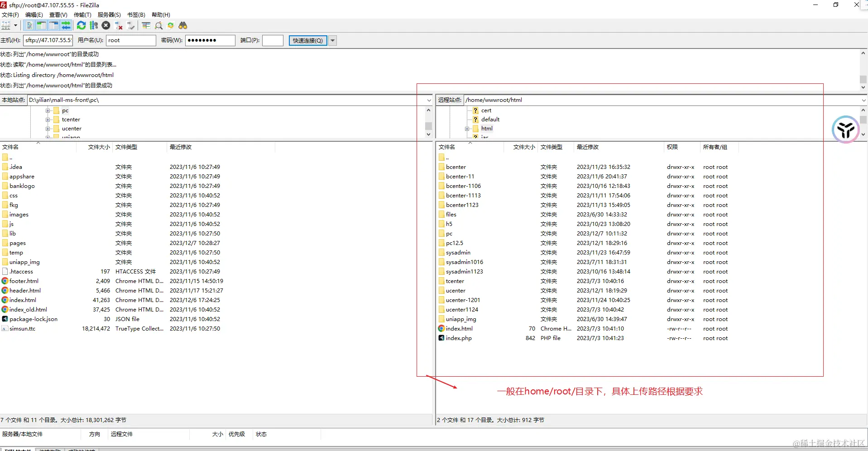Sort local files by 文件大小 column
Viewport: 868px width, 451px height.
94,147
